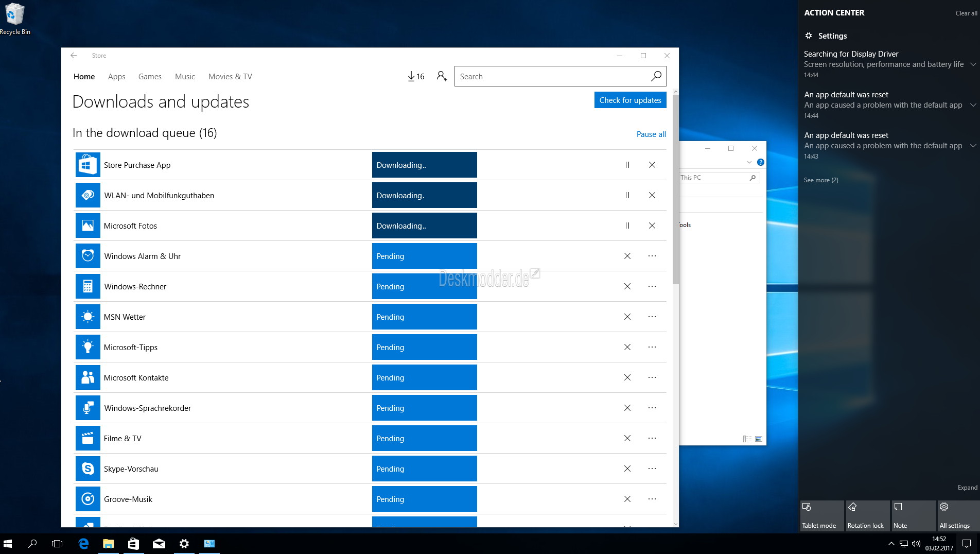Click See more (2) in Action Center
This screenshot has width=980, height=554.
coord(821,180)
